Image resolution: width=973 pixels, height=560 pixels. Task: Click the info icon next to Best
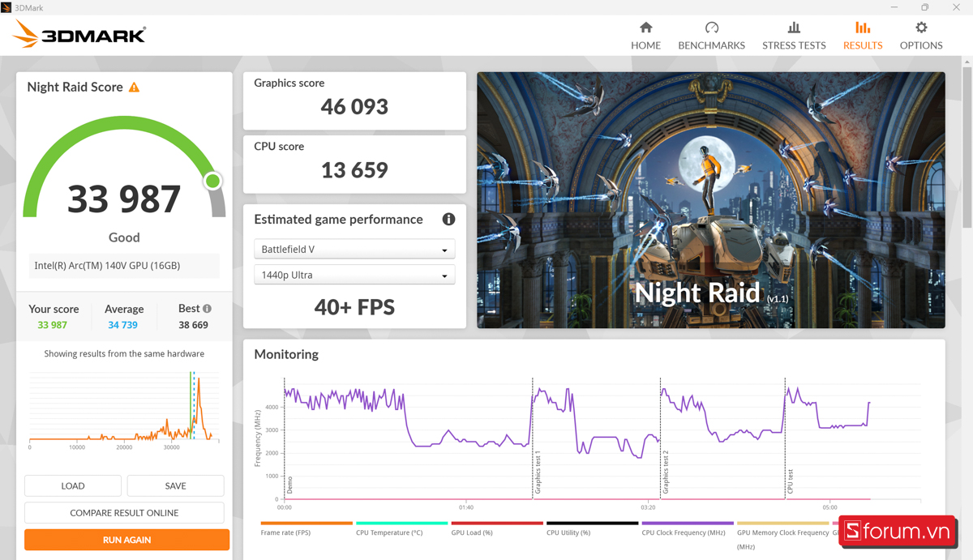click(x=207, y=309)
